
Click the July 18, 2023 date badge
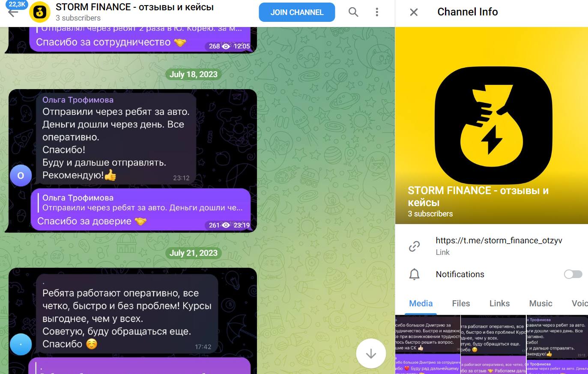tap(194, 75)
